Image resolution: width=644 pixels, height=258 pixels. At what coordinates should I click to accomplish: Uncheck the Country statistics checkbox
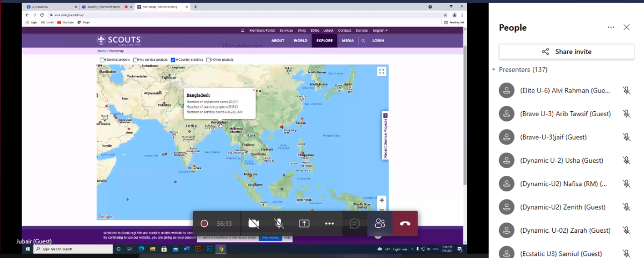click(173, 60)
